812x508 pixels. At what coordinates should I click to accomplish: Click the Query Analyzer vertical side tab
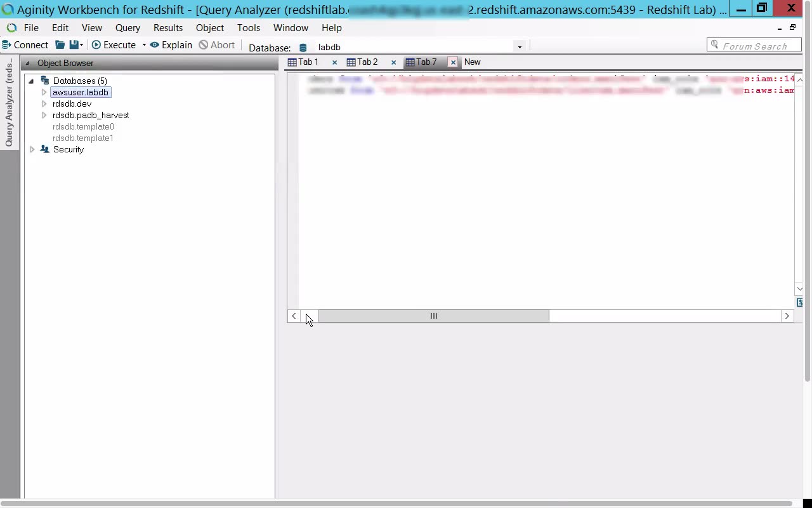tap(9, 103)
